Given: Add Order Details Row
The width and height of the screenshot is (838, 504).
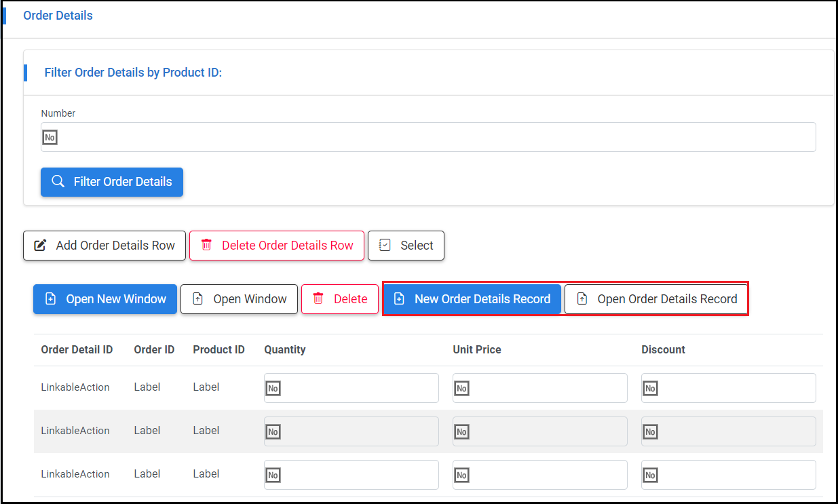Looking at the screenshot, I should pos(104,246).
